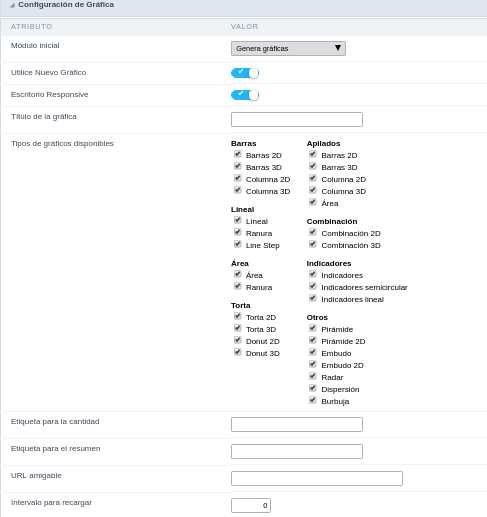Click the Etiqueta para el resumen field
Viewport: 487px width, 517px height.
[x=297, y=451]
